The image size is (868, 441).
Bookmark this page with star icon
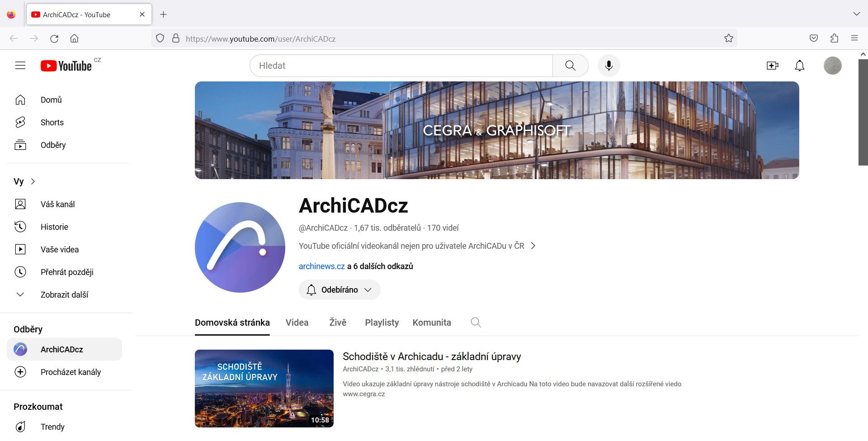(x=728, y=38)
